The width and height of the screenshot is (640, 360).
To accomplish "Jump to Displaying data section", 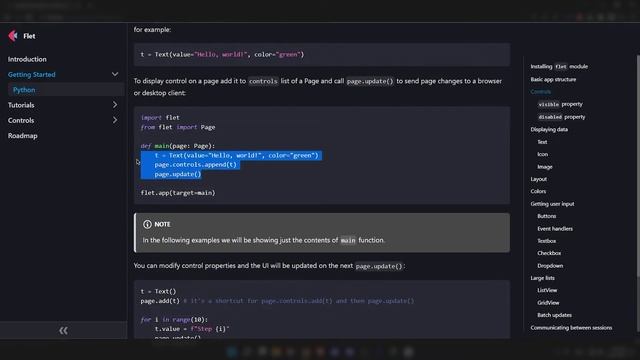I will [549, 129].
